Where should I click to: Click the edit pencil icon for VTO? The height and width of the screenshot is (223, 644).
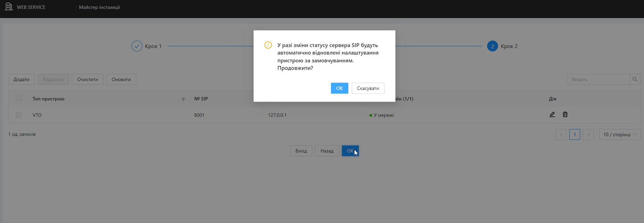[x=552, y=115]
